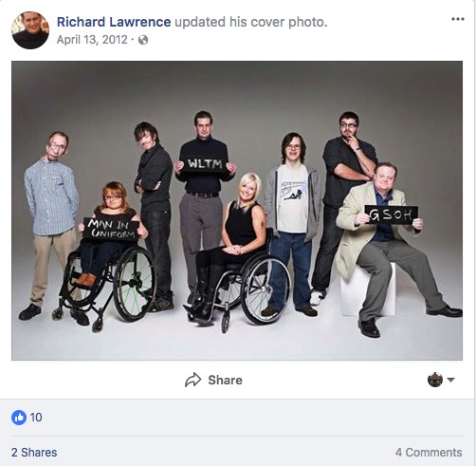
Task: Click the GSOH sign in the photo
Action: (x=392, y=214)
